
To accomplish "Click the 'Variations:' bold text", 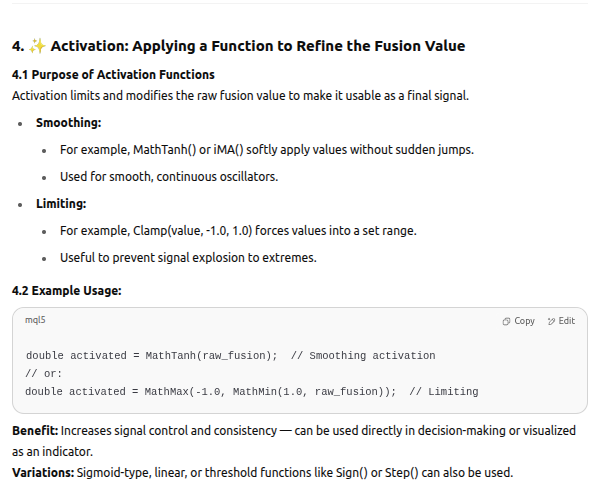I will (x=43, y=472).
